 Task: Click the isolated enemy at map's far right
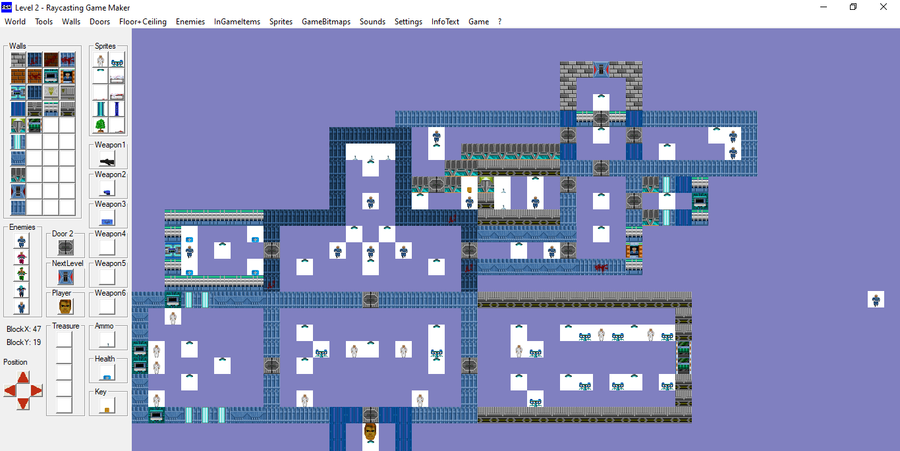tap(875, 299)
